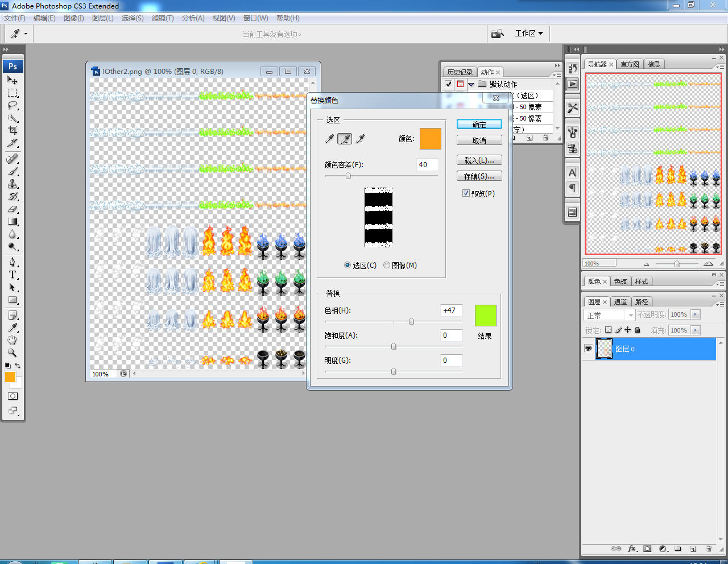Open the Layers panel options menu
This screenshot has height=564, width=728.
[720, 304]
